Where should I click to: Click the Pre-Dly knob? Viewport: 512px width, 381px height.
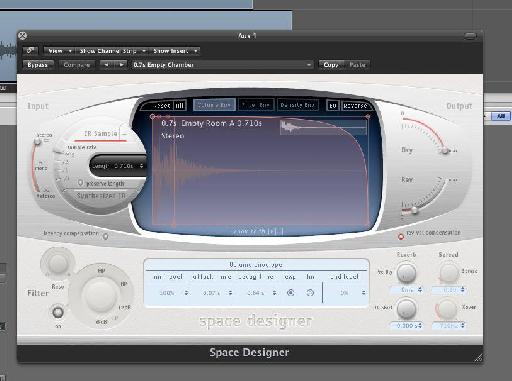coord(406,272)
